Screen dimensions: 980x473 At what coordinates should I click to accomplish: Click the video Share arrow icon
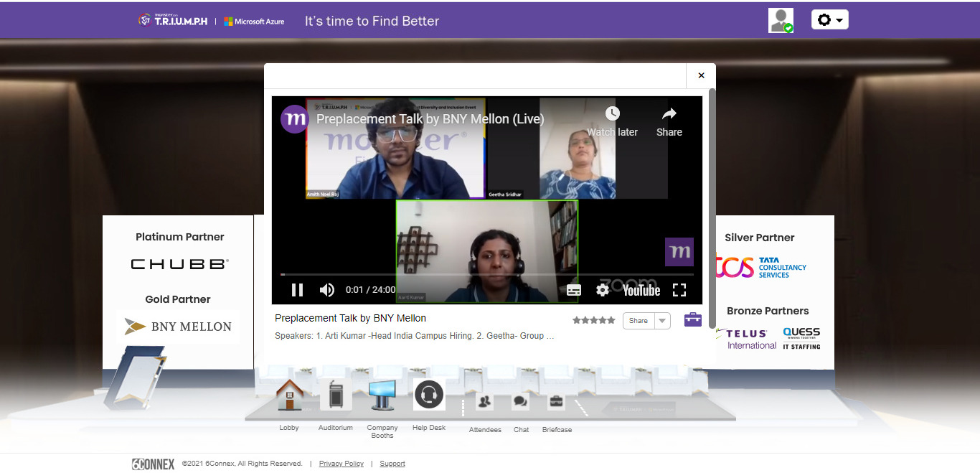click(669, 114)
